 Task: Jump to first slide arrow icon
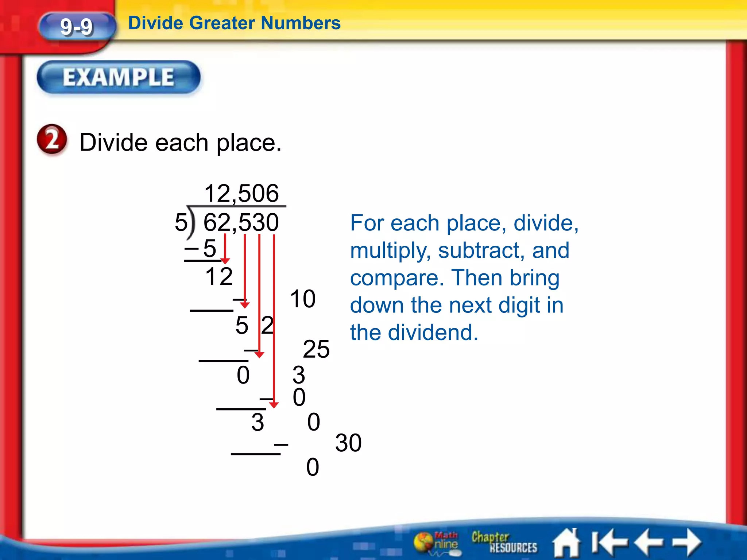click(x=610, y=543)
